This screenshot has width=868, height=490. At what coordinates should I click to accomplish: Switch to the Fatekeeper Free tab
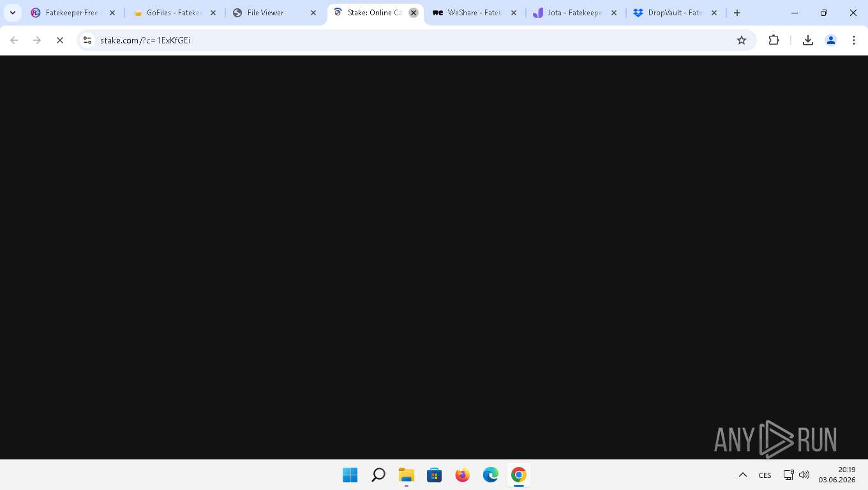(74, 13)
